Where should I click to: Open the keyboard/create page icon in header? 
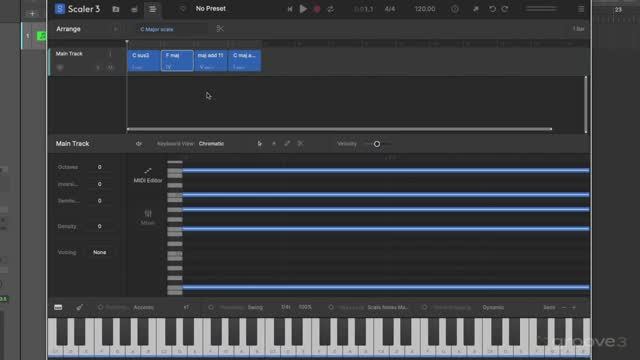(x=134, y=9)
